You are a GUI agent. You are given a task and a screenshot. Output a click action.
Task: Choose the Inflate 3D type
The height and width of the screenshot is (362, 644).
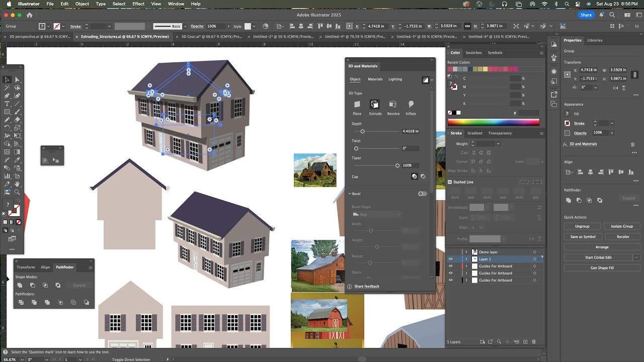click(411, 107)
